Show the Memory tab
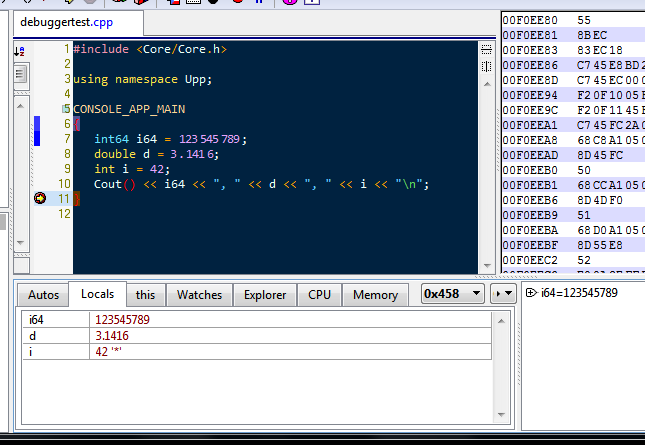Screen dimensions: 645x445 coord(375,295)
